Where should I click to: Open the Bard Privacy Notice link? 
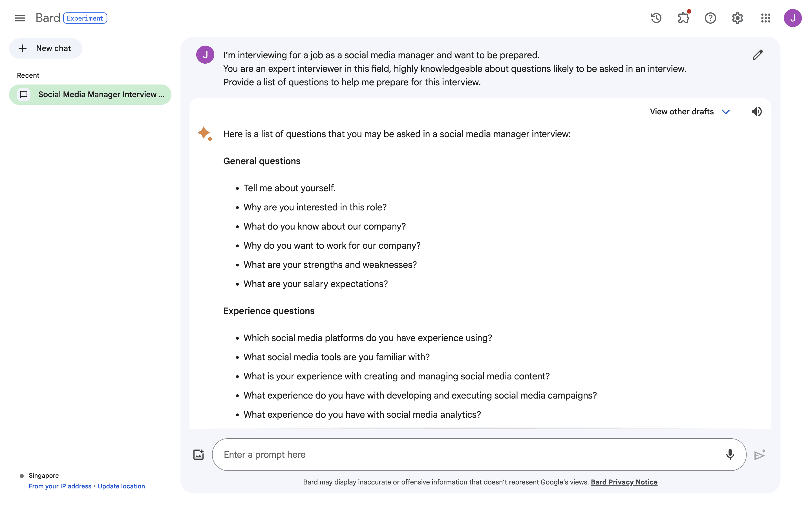coord(624,482)
